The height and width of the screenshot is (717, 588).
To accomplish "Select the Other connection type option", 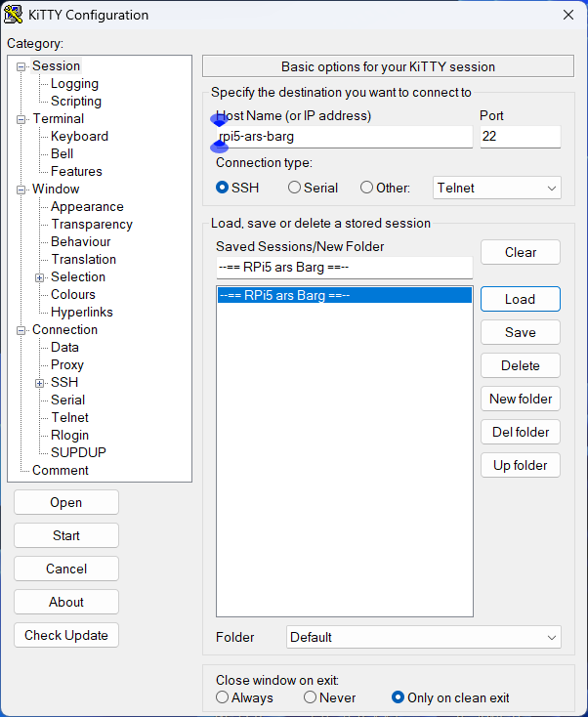I will click(x=367, y=188).
